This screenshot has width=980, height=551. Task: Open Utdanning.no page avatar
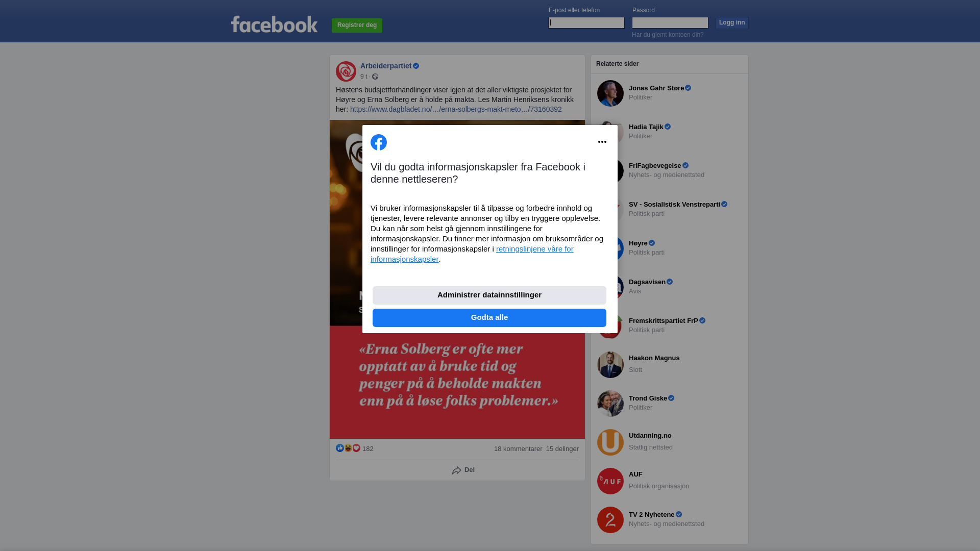(x=610, y=442)
